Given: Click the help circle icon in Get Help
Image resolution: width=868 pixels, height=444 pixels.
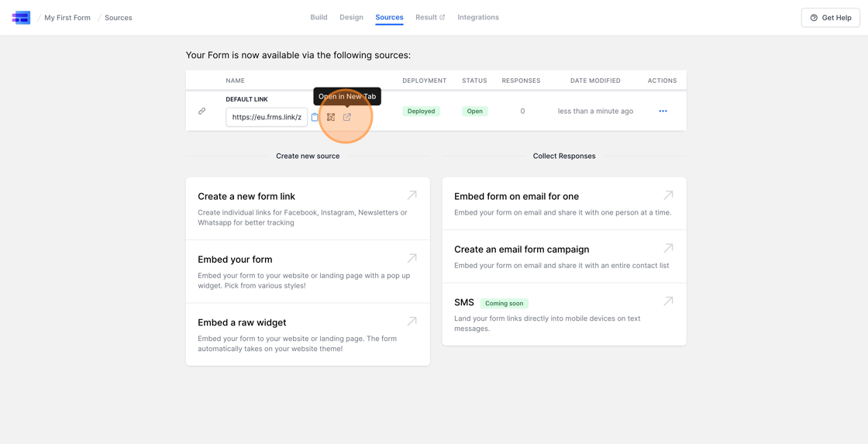Looking at the screenshot, I should [x=814, y=18].
